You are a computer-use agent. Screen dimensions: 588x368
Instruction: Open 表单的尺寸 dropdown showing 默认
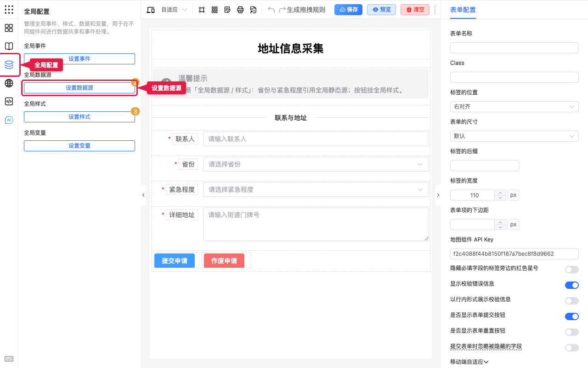[x=514, y=136]
